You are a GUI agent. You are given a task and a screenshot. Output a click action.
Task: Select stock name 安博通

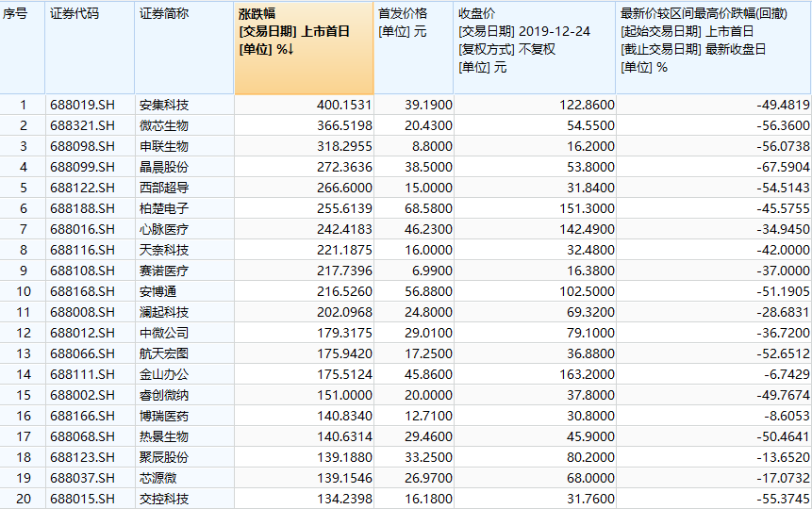tap(157, 291)
